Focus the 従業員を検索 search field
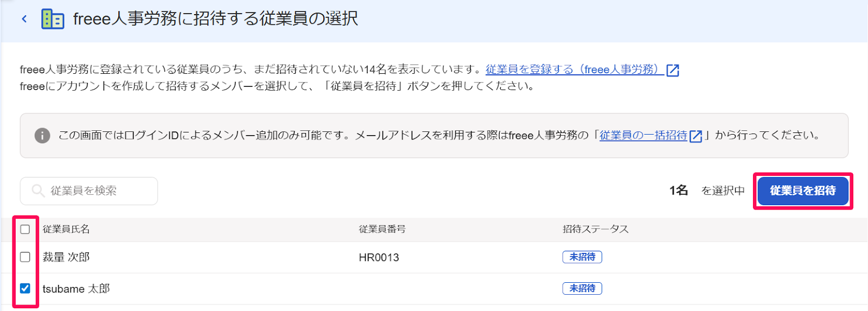Screen dimensions: 868x311 point(89,191)
